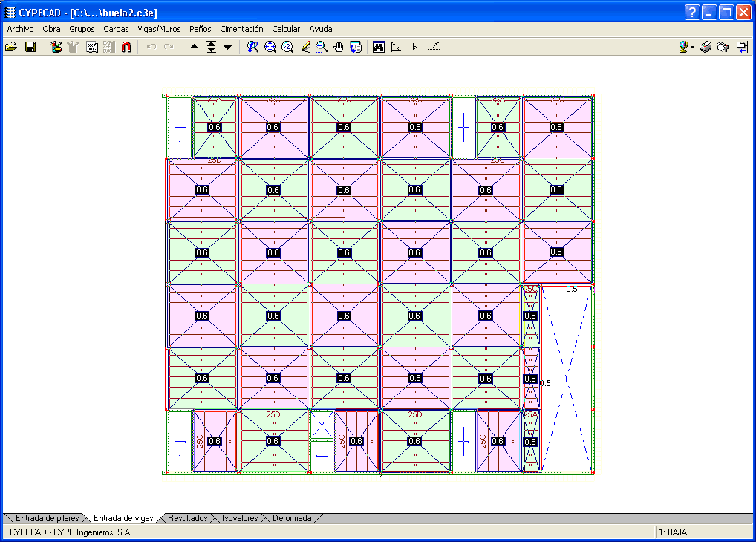Click the globe configuration icon
The width and height of the screenshot is (756, 542).
tap(683, 47)
